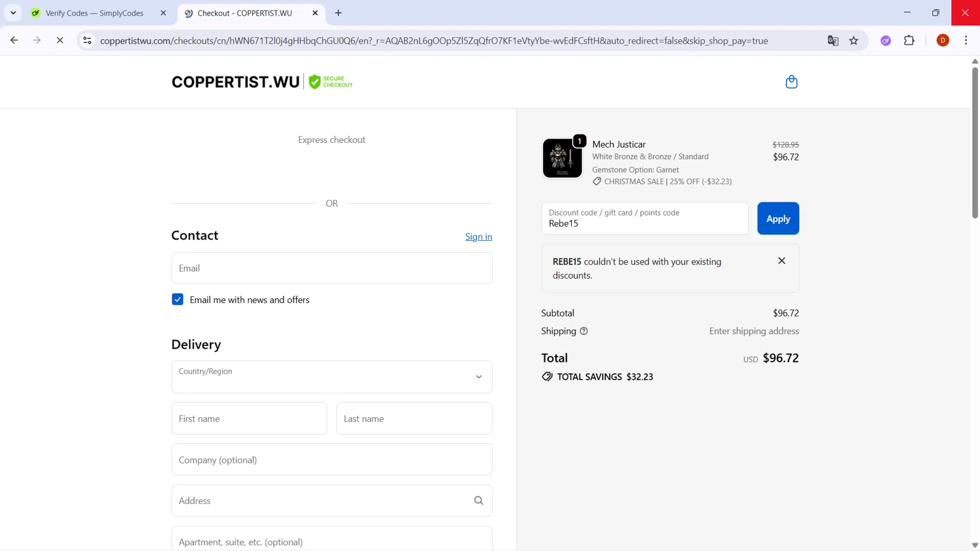This screenshot has height=551, width=980.
Task: Open the tab search dropdown arrow
Action: click(13, 13)
